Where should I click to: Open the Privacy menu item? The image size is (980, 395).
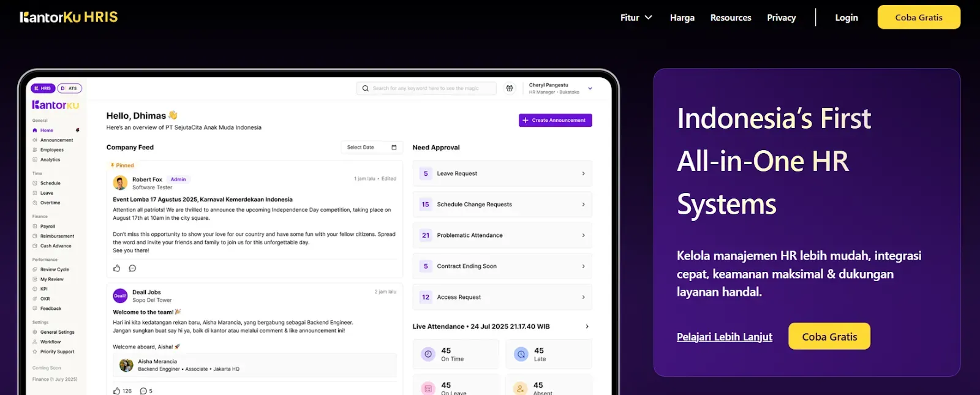782,18
